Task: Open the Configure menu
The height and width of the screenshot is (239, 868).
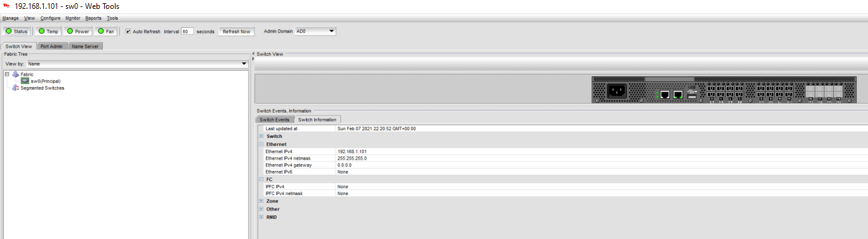Action: pyautogui.click(x=51, y=18)
